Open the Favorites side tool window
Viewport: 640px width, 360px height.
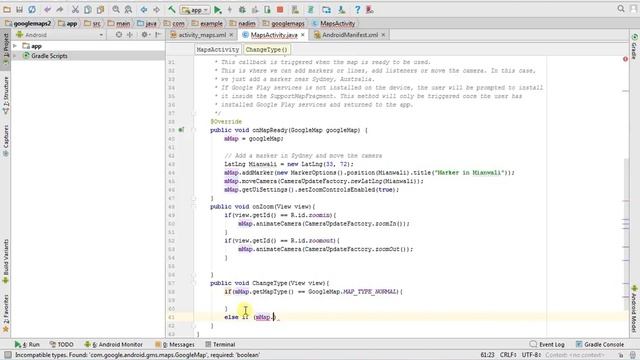(6, 313)
